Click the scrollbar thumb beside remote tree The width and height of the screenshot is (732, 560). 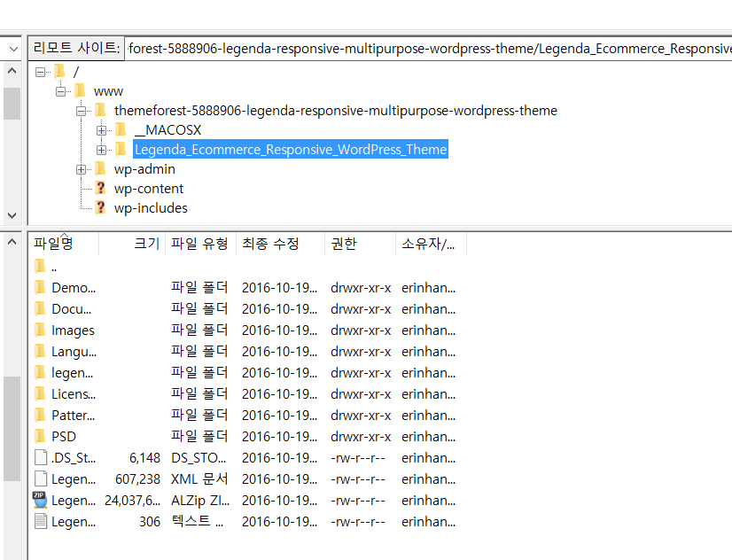pyautogui.click(x=12, y=104)
